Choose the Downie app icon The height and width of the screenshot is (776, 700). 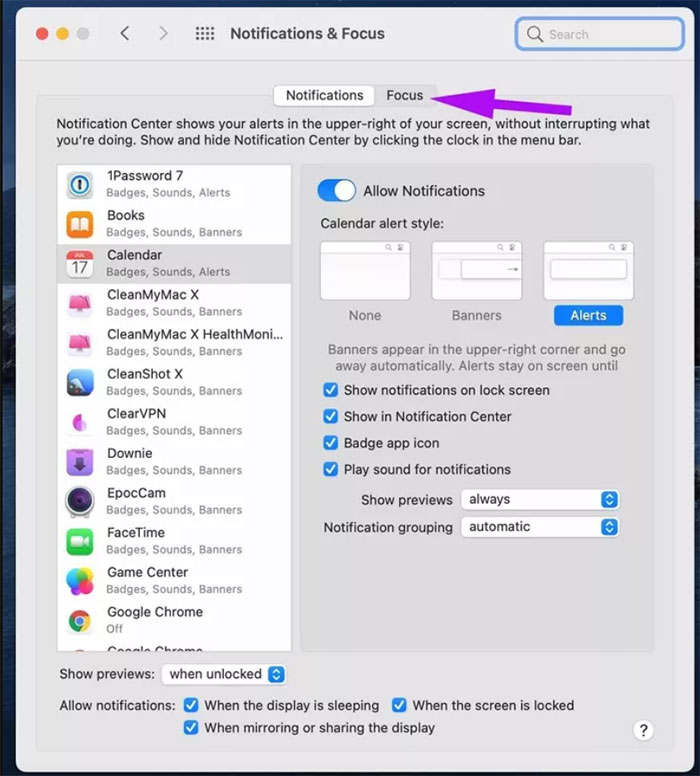[x=80, y=461]
